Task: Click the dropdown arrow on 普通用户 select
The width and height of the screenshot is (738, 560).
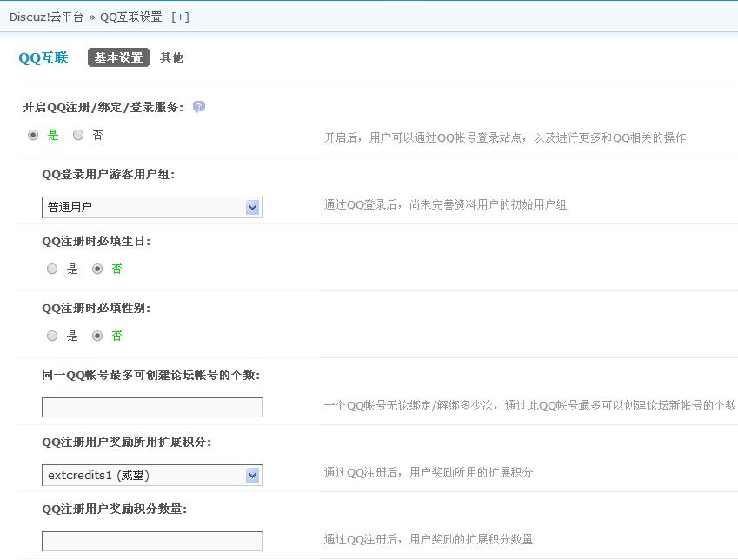Action: [x=252, y=207]
